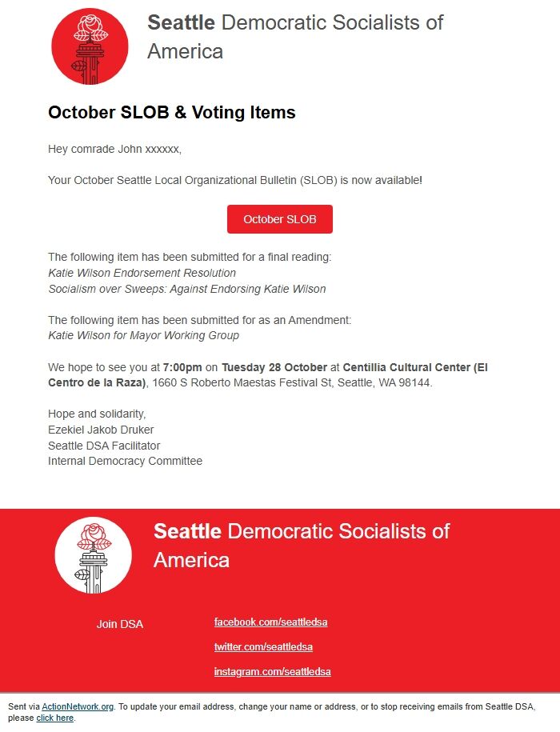Click the white circular logo in red footer
The height and width of the screenshot is (732, 560).
point(93,554)
